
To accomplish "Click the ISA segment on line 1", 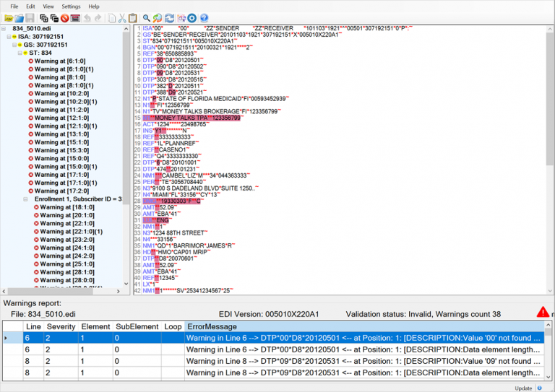I will pos(277,28).
